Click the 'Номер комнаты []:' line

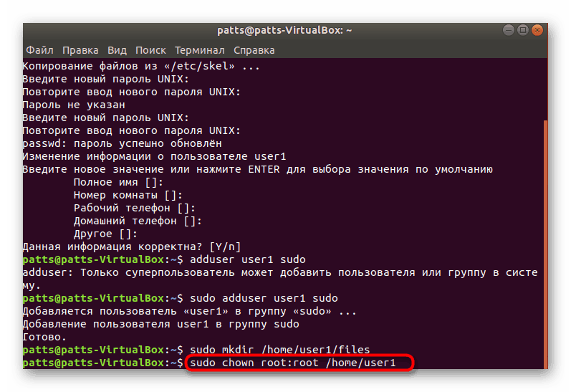coord(128,195)
